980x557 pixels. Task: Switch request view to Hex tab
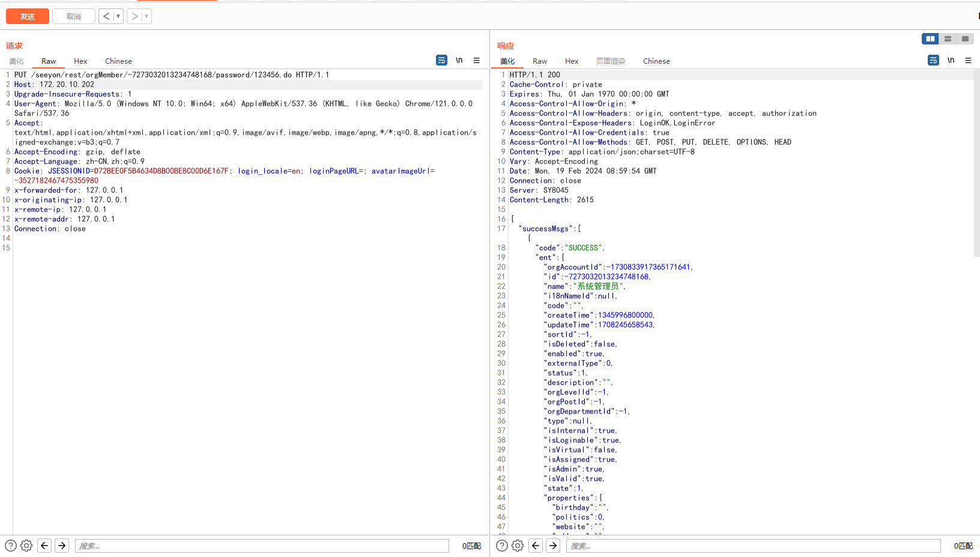pyautogui.click(x=80, y=61)
